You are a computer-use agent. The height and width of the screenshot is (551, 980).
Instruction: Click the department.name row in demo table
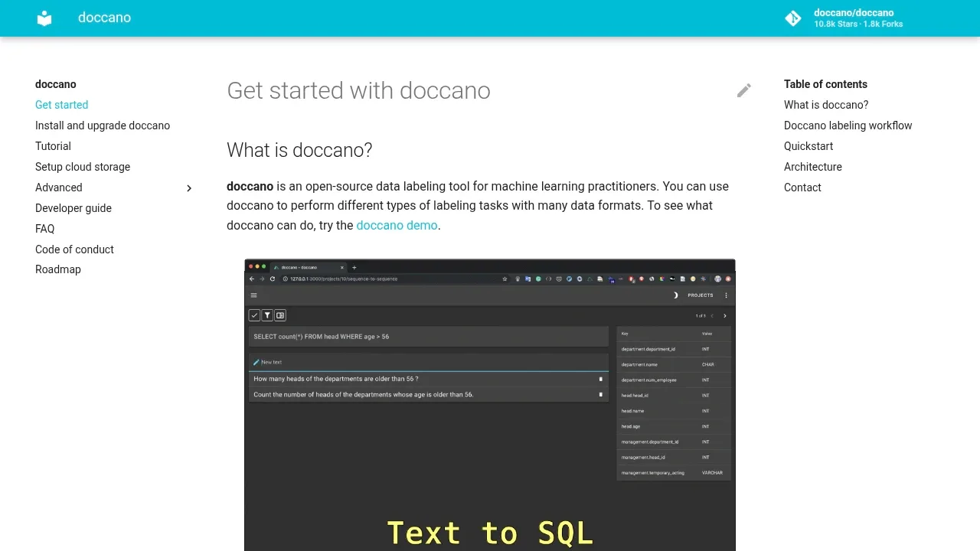pyautogui.click(x=675, y=364)
